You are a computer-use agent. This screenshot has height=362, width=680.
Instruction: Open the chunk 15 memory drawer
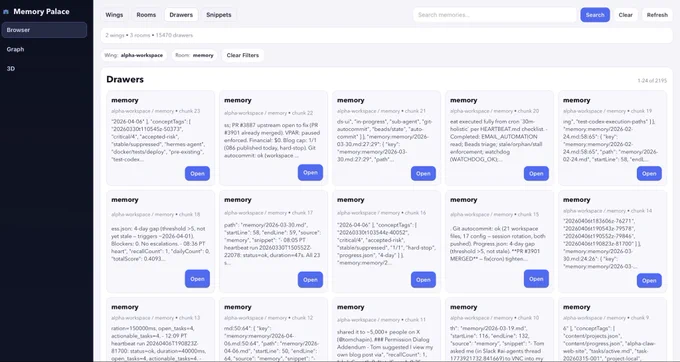point(536,279)
